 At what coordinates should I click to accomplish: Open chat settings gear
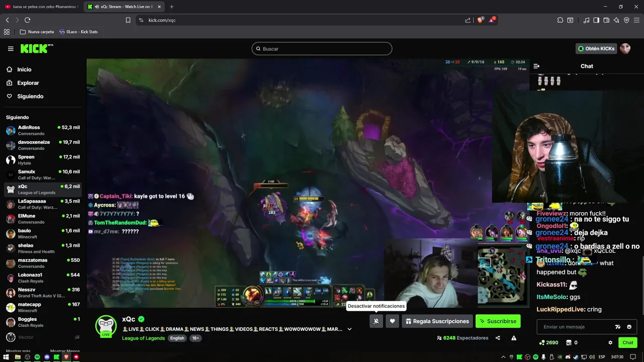(610, 343)
